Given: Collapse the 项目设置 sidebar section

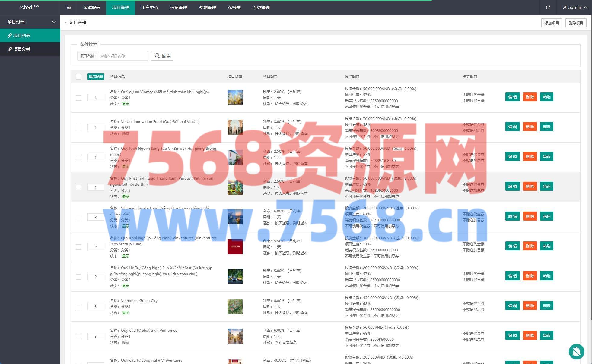Looking at the screenshot, I should pyautogui.click(x=54, y=22).
